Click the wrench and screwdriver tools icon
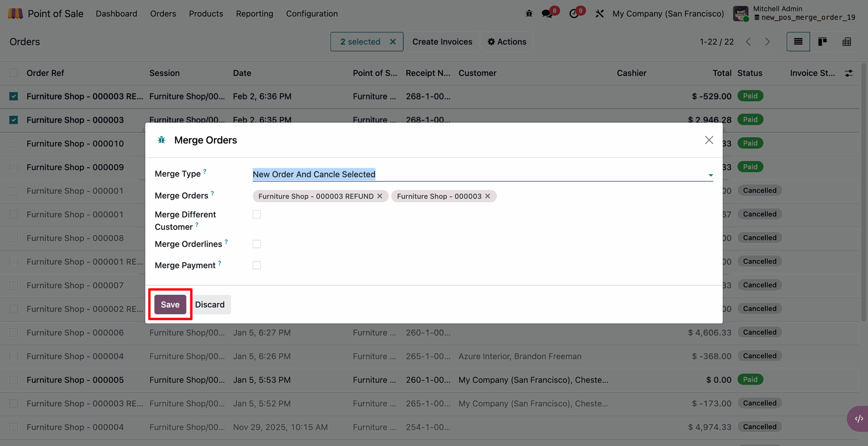Screen dimensions: 868x446 click(599, 14)
